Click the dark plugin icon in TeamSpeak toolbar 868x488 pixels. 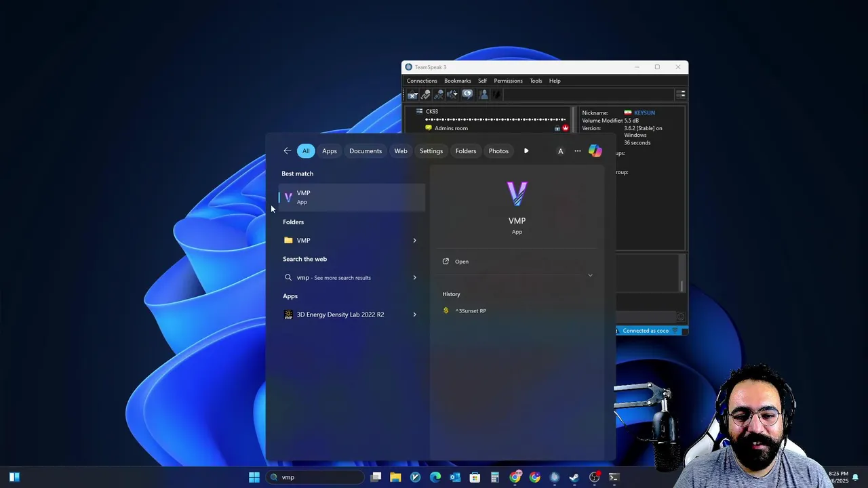pos(497,94)
